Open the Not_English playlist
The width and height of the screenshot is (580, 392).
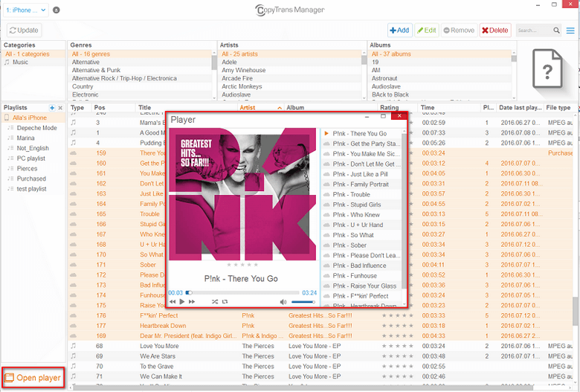[33, 149]
